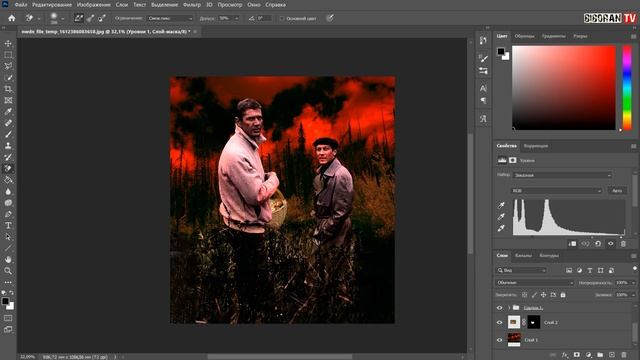Viewport: 640px width, 360px height.
Task: Open the layer filter kind dropdown
Action: [x=522, y=270]
